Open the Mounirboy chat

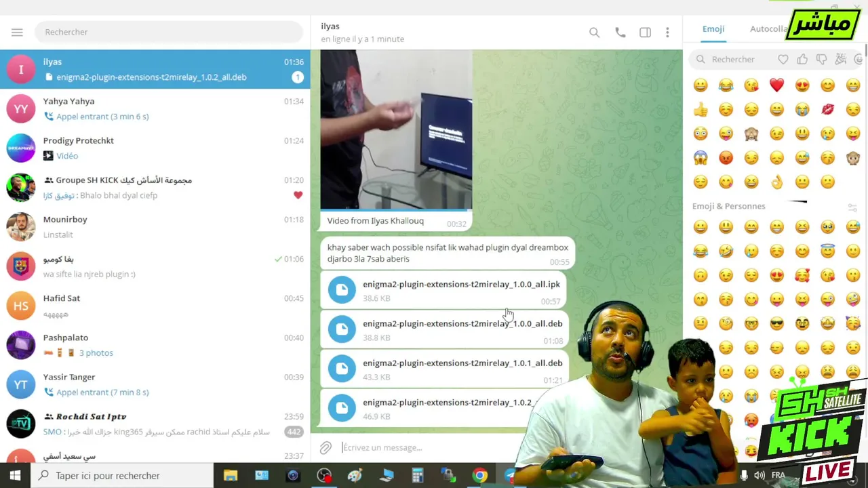(155, 226)
